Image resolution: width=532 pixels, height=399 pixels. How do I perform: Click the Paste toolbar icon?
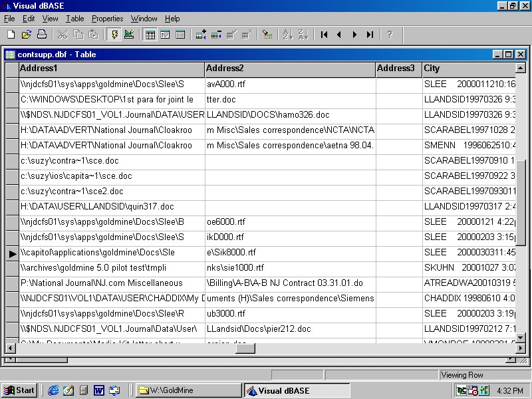[93, 35]
